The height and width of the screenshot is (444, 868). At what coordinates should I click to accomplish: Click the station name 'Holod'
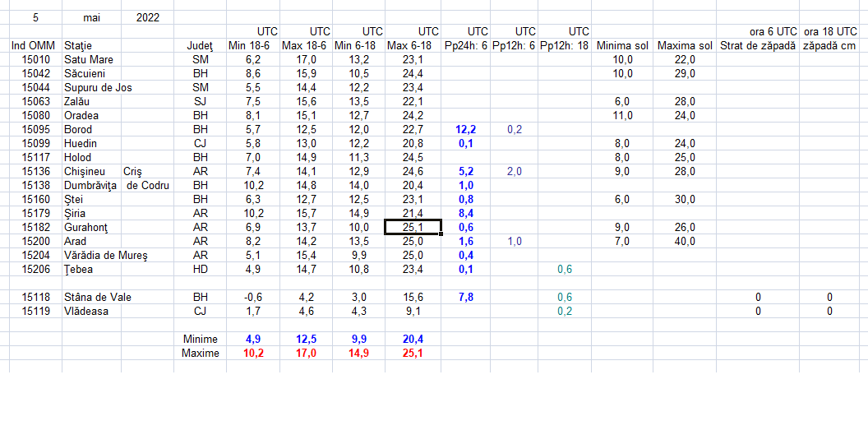(x=77, y=158)
